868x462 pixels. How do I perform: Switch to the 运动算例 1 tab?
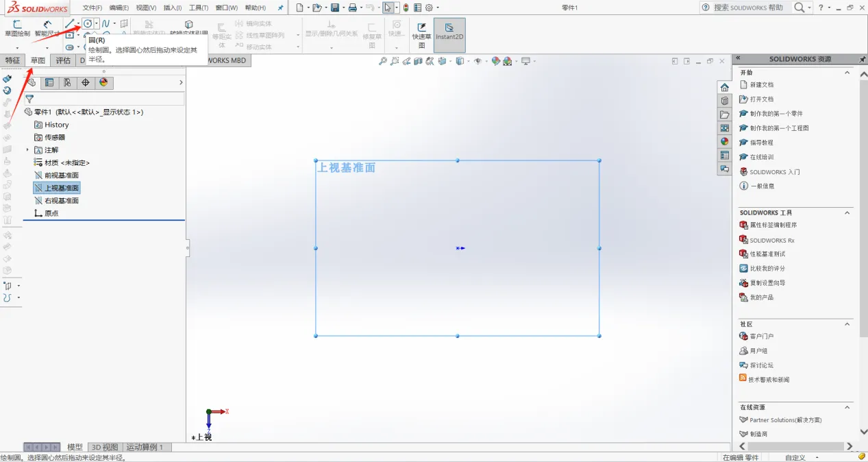tap(145, 447)
